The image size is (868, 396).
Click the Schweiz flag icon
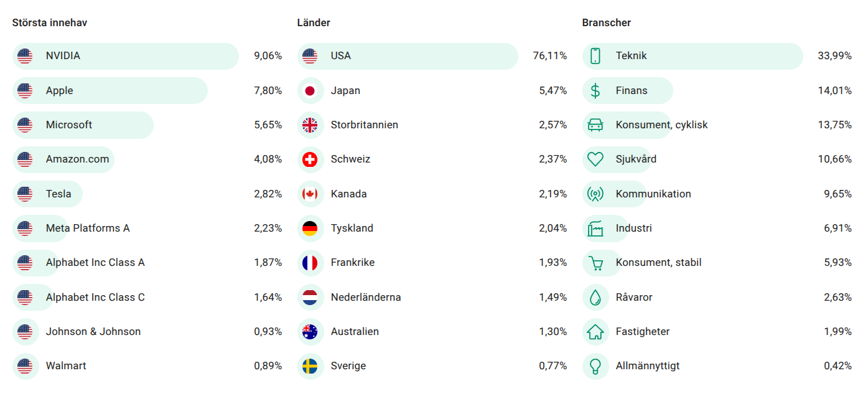coord(310,159)
